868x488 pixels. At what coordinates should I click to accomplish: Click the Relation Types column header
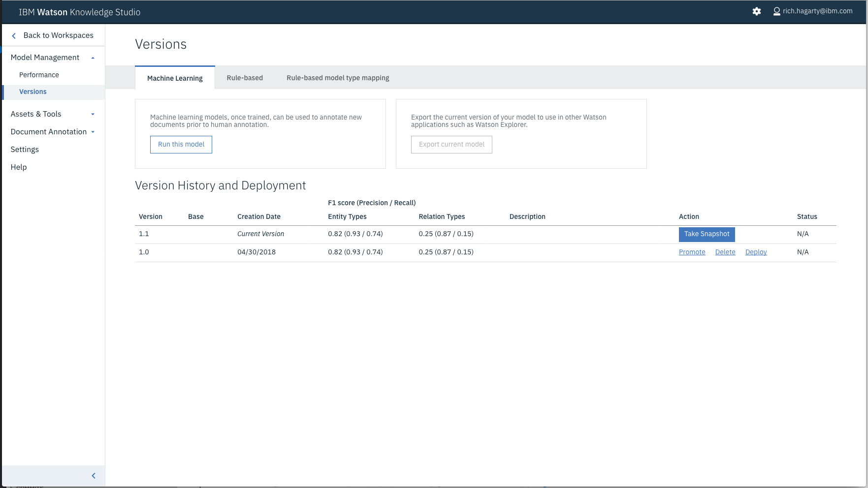coord(442,216)
